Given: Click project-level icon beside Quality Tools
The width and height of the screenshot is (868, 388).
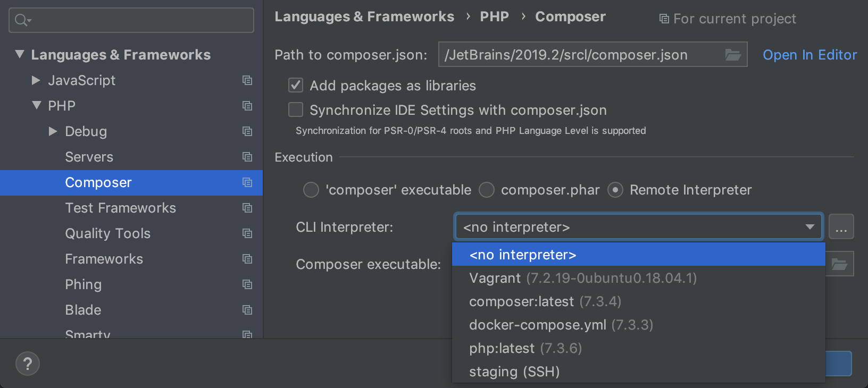Looking at the screenshot, I should click(x=247, y=233).
